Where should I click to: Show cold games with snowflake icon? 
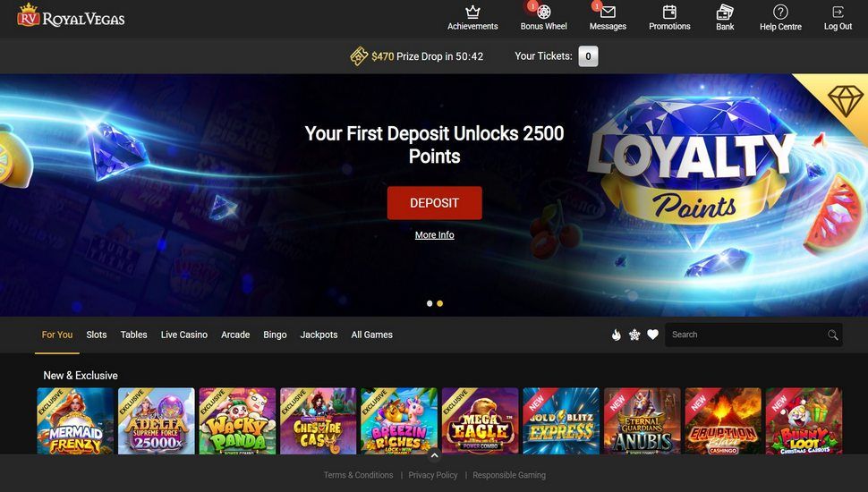click(x=634, y=335)
